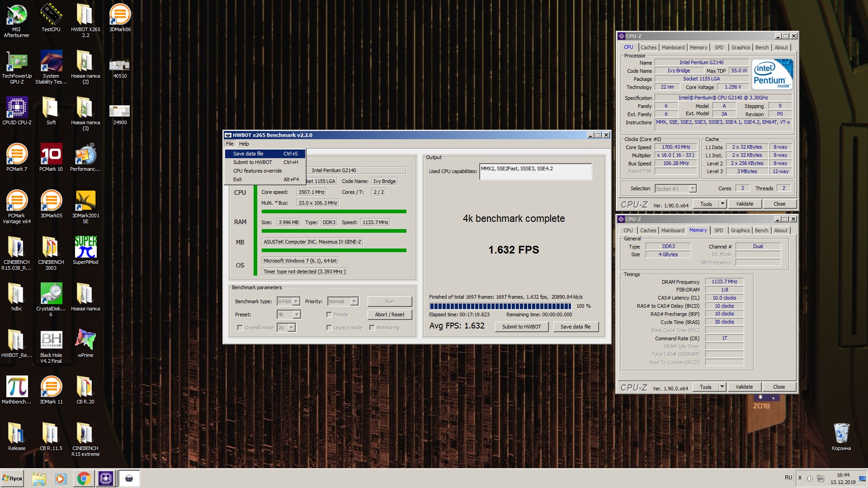
Task: Open Chrome from the taskbar
Action: point(83,479)
